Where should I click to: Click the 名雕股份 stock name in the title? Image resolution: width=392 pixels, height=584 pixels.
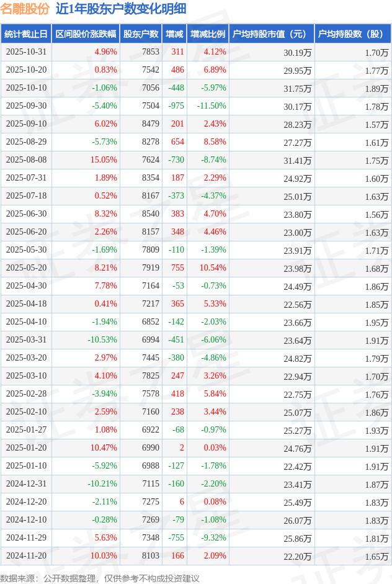click(x=25, y=9)
